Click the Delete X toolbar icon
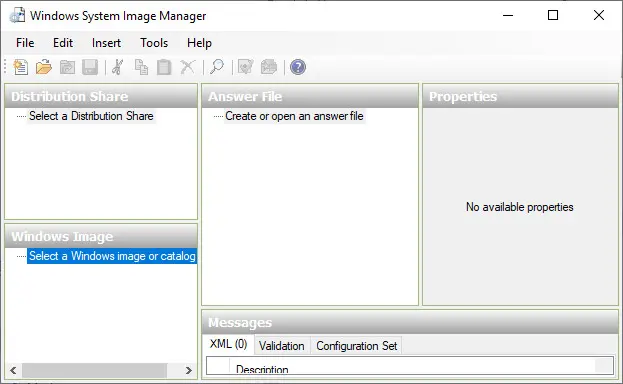 (x=188, y=67)
